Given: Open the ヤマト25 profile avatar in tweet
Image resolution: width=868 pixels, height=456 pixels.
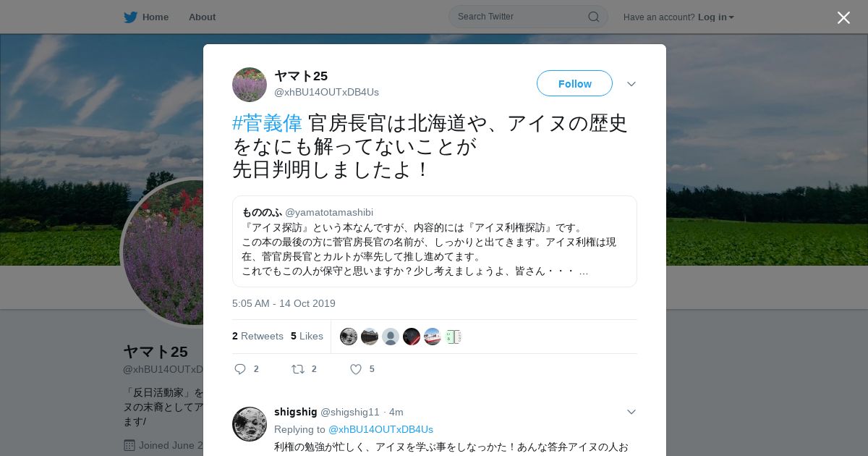Looking at the screenshot, I should 250,85.
